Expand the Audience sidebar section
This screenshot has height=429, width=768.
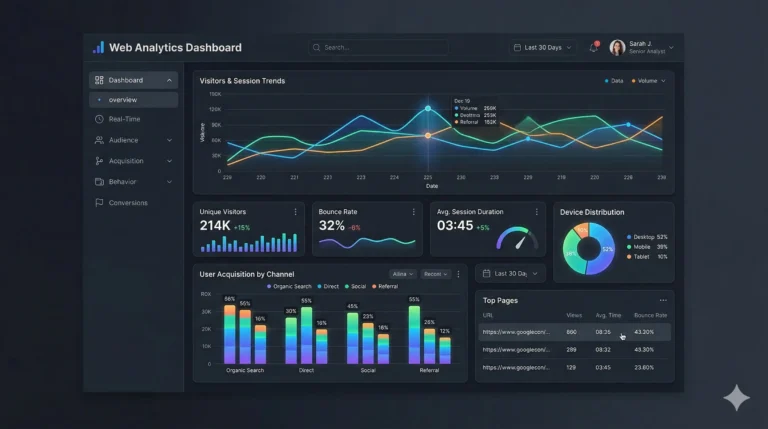click(133, 140)
